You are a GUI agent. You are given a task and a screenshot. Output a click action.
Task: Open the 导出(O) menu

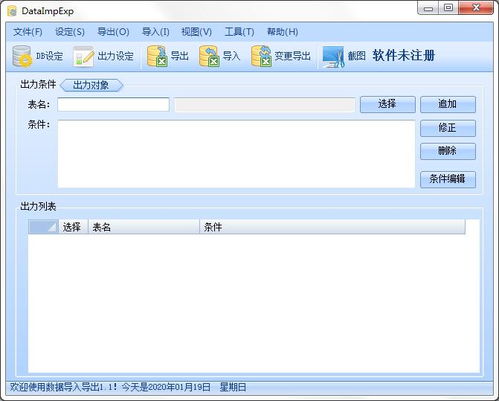point(113,32)
